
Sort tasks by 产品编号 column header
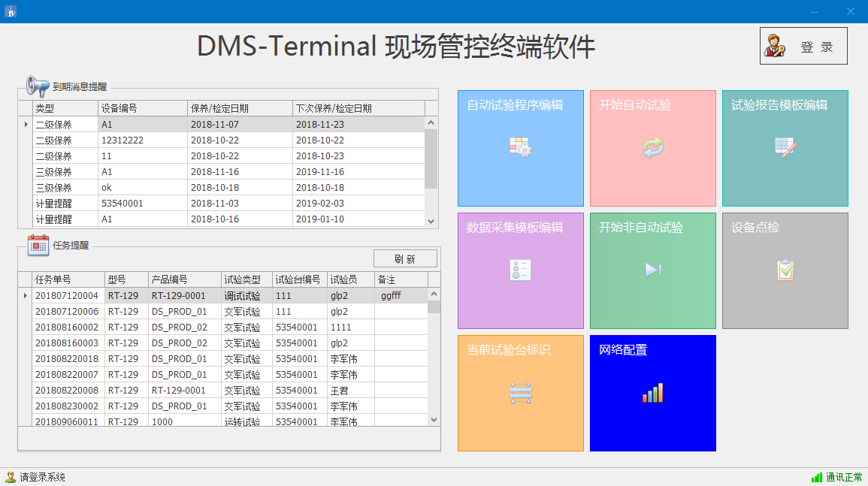(x=184, y=279)
